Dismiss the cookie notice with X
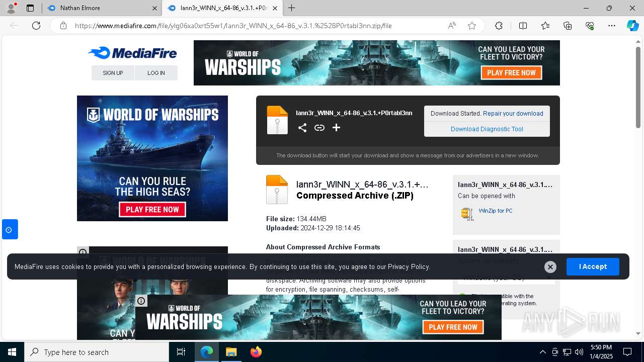644x362 pixels. point(550,267)
